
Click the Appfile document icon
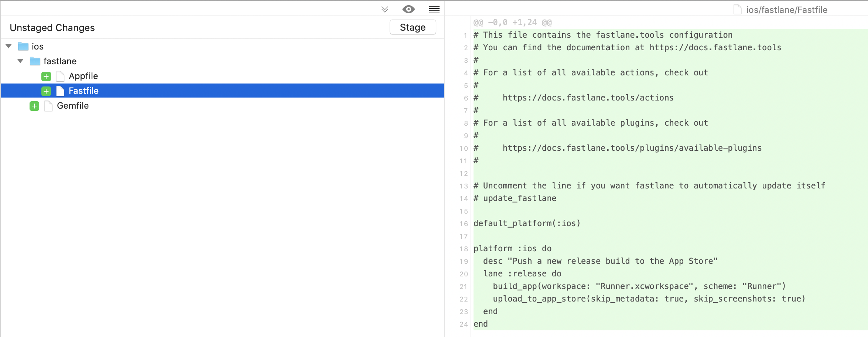point(60,76)
